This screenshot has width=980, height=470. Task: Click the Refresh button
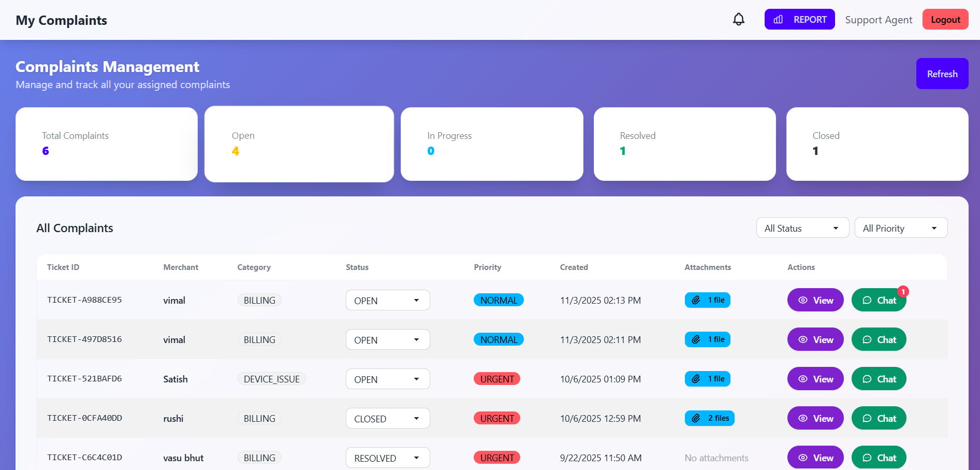click(942, 74)
